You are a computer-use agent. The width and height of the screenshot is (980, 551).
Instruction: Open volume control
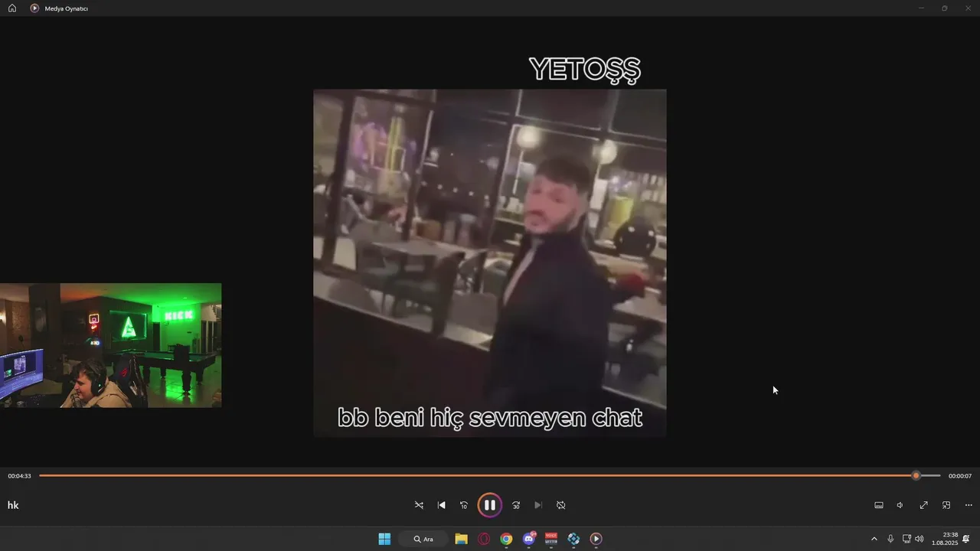[900, 505]
